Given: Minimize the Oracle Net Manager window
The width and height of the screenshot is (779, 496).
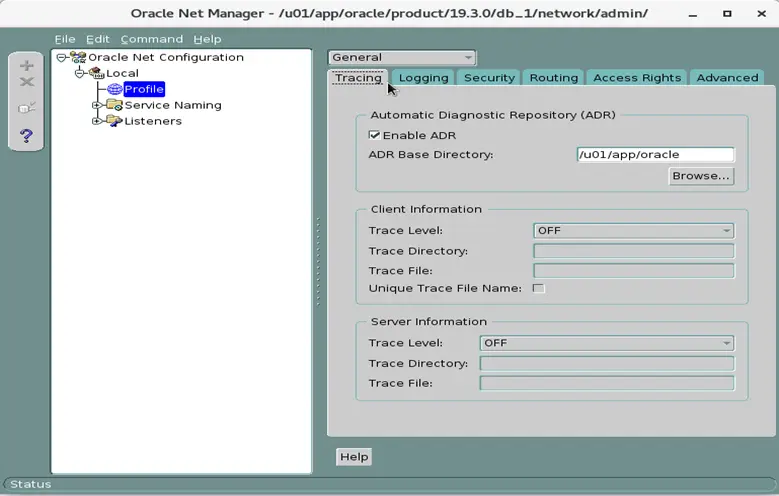Looking at the screenshot, I should (693, 14).
